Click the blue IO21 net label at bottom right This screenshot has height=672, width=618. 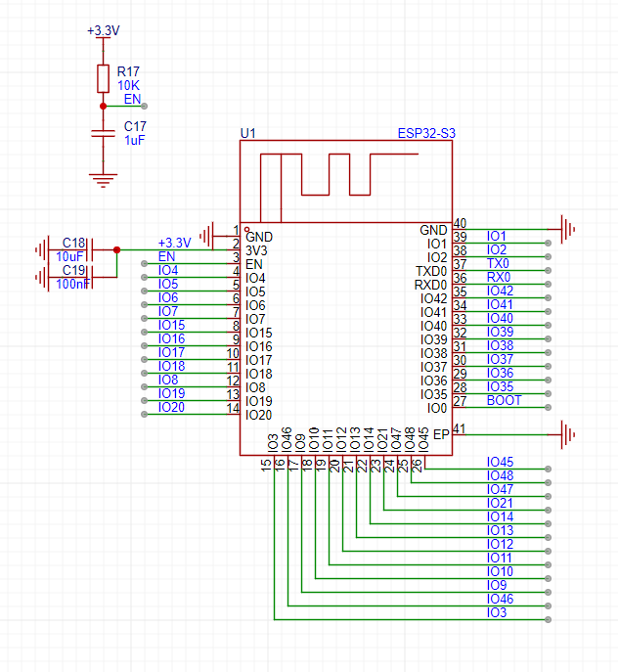coord(500,503)
